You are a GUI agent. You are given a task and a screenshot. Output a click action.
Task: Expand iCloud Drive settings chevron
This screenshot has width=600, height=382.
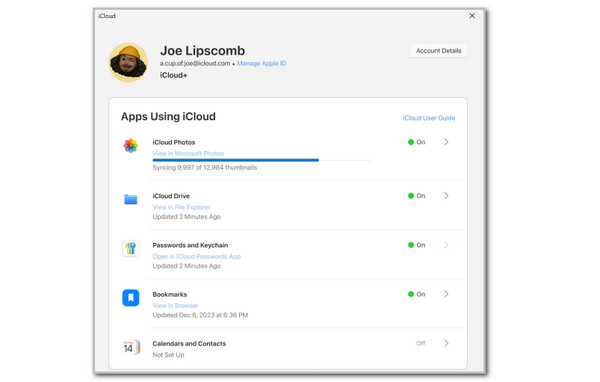[446, 196]
